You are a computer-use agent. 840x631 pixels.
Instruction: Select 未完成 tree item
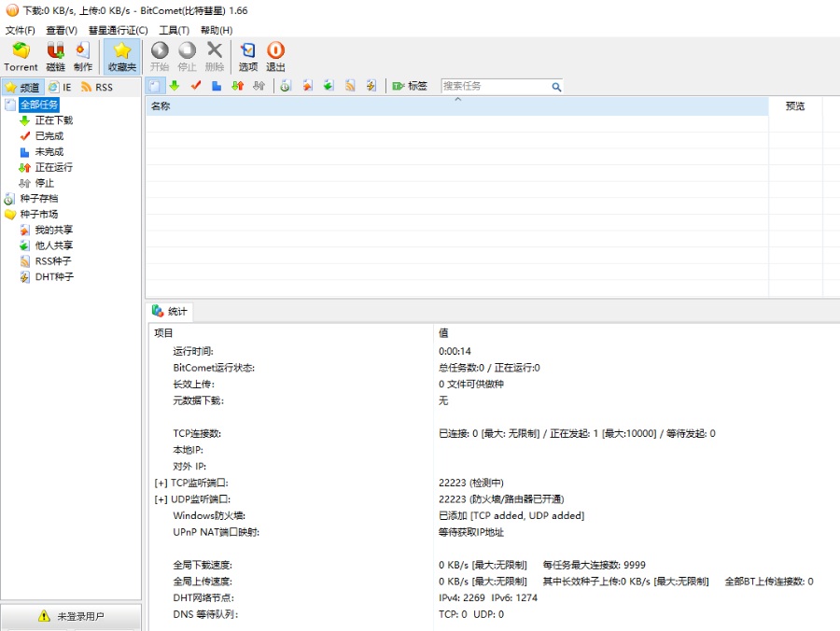(49, 151)
